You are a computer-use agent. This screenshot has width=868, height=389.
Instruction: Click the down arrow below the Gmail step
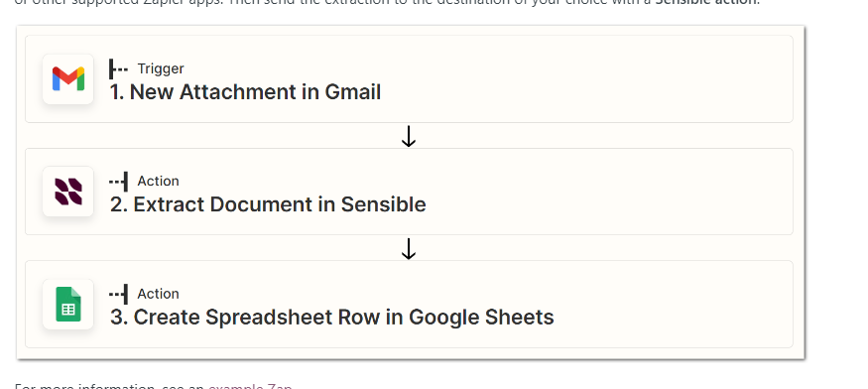click(409, 136)
